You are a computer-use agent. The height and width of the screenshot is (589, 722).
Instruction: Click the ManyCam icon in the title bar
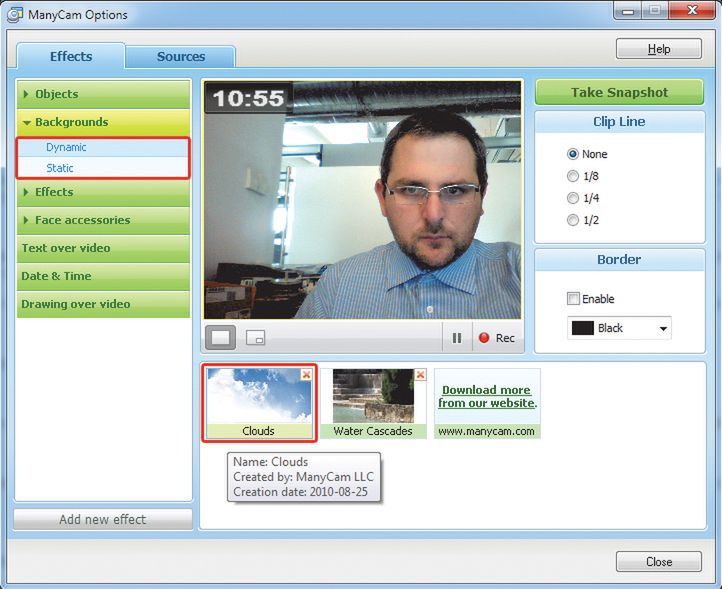[x=15, y=15]
